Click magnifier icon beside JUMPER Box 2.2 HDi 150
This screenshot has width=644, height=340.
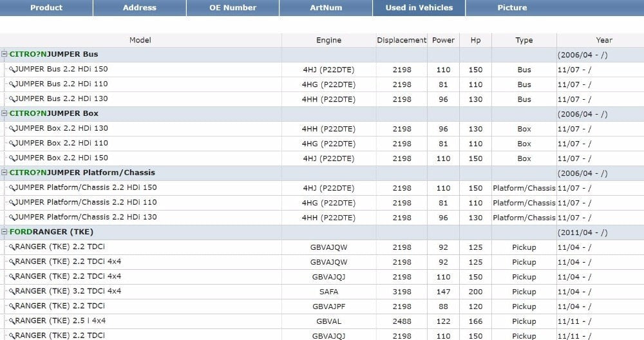[12, 158]
